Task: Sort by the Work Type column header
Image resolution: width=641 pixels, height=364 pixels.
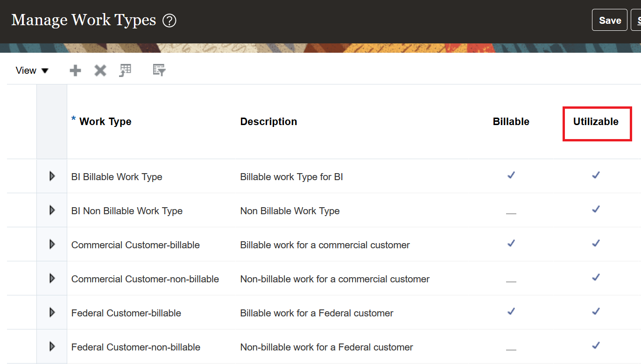Action: [x=106, y=122]
